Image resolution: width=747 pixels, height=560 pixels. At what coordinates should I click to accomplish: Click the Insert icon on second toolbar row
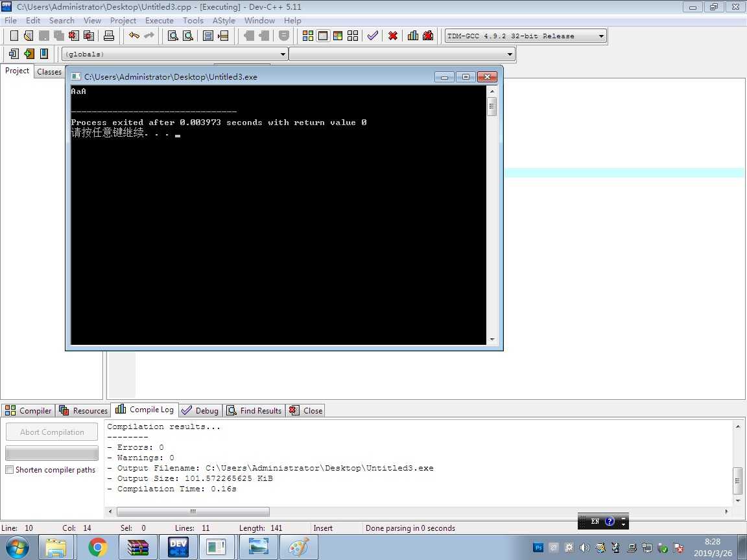point(14,54)
